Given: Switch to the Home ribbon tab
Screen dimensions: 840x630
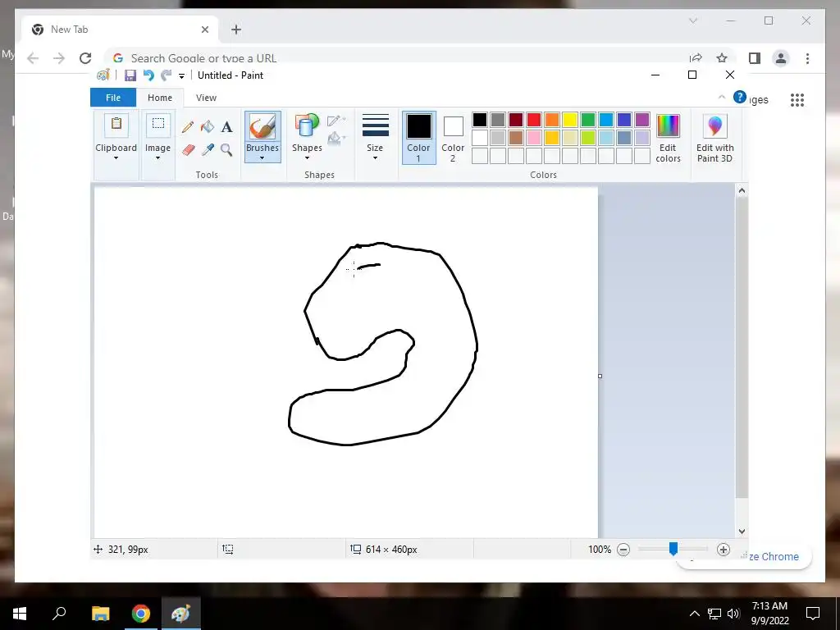Looking at the screenshot, I should click(160, 98).
